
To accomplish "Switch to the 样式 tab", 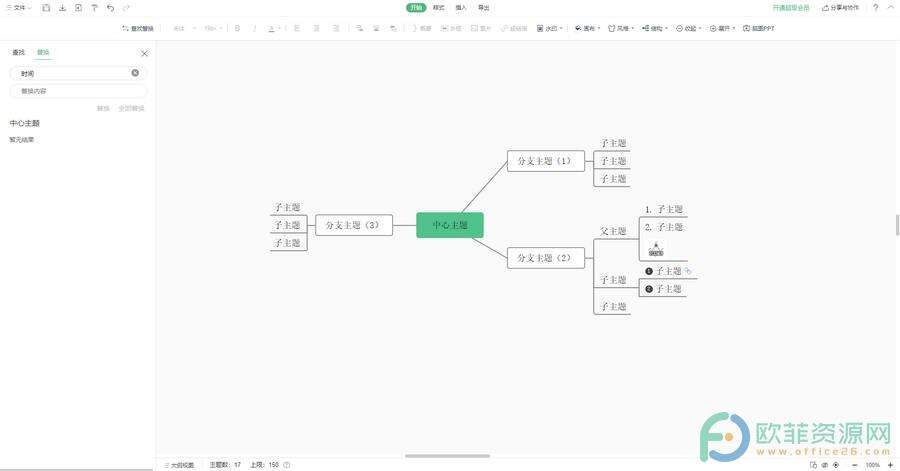I will [439, 7].
